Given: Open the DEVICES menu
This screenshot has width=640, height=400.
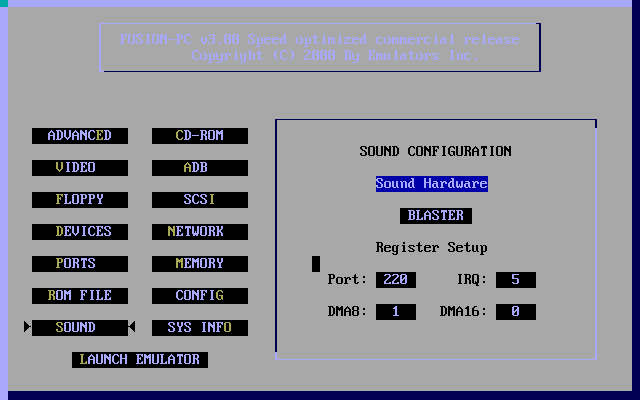Looking at the screenshot, I should (x=80, y=232).
